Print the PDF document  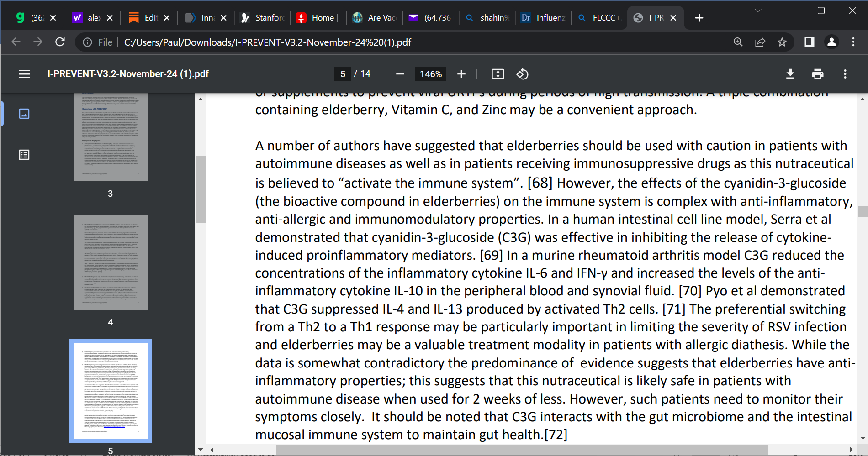(818, 74)
